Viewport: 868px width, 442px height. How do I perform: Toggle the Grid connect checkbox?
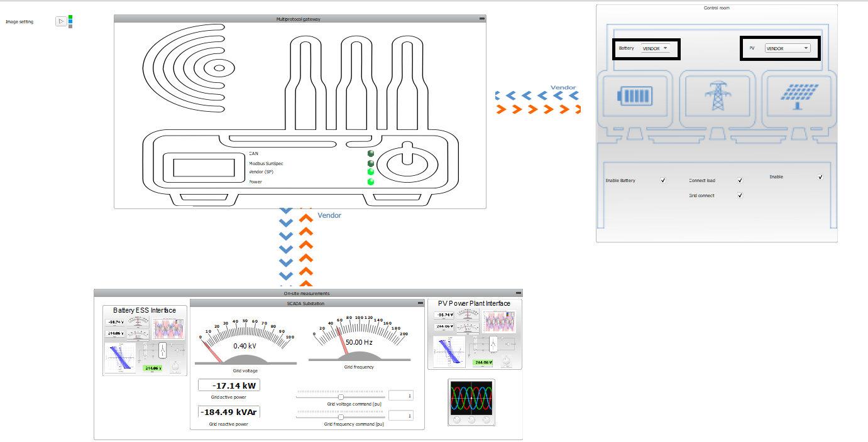740,195
